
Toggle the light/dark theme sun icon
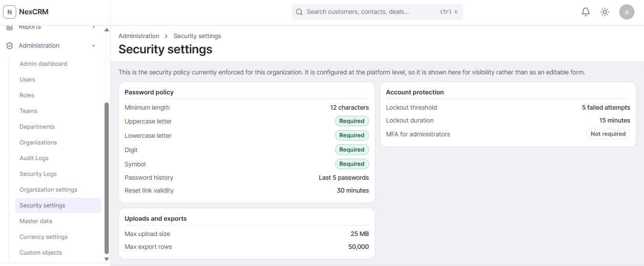[605, 12]
